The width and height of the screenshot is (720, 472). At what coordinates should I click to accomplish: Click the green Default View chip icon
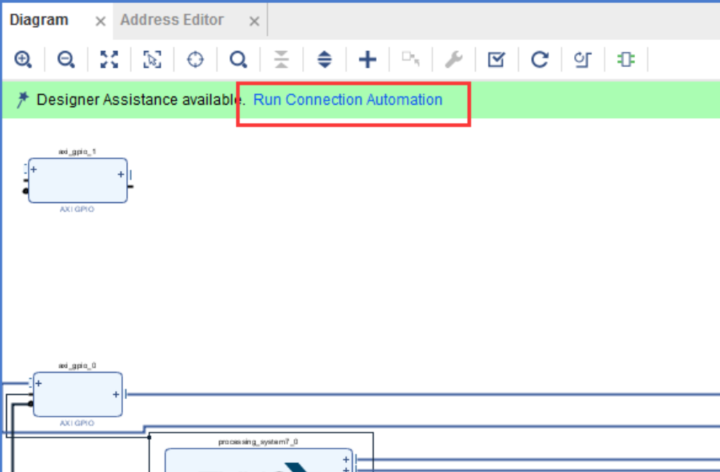[x=626, y=60]
